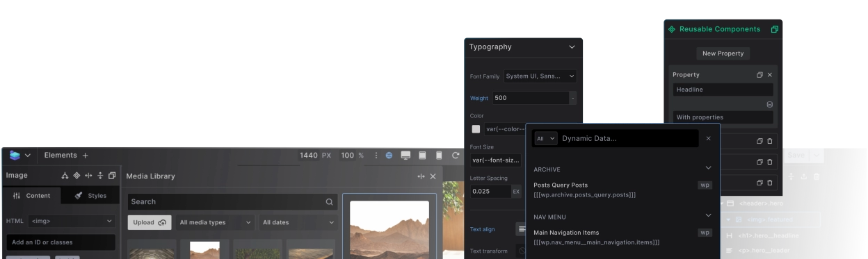Viewport: 868px width, 259px height.
Task: Click the Text align label
Action: coord(483,228)
